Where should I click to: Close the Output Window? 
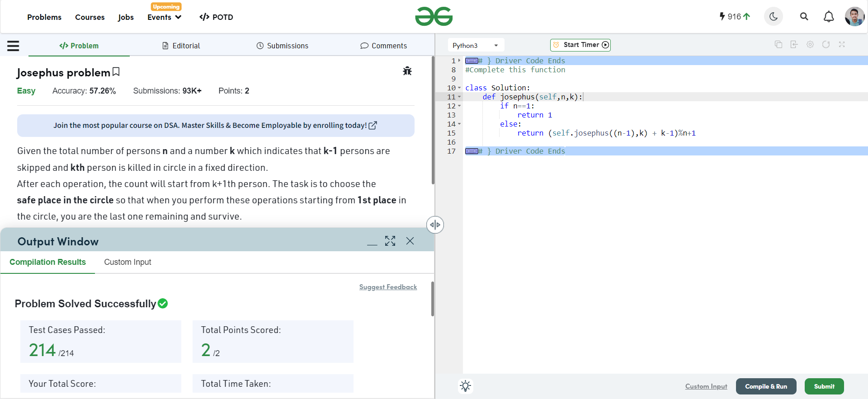[410, 241]
